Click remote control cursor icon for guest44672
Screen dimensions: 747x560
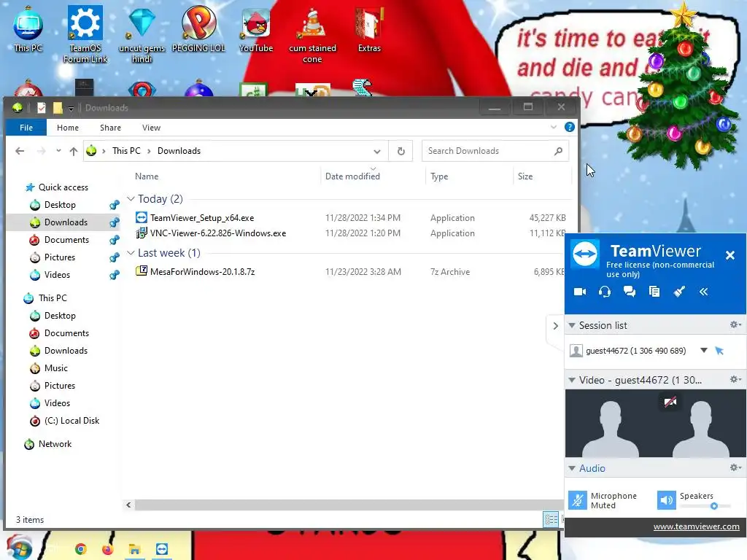(719, 351)
